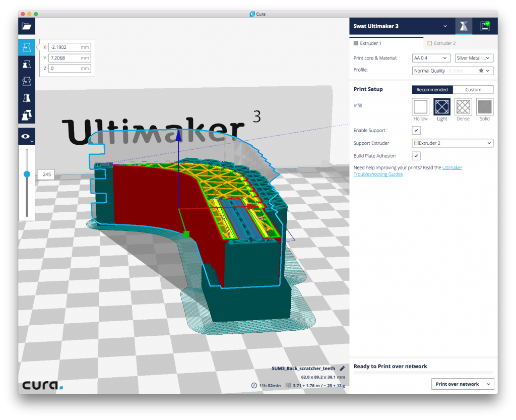Viewport: 516px width, 420px height.
Task: Choose Solid infill option
Action: point(485,107)
